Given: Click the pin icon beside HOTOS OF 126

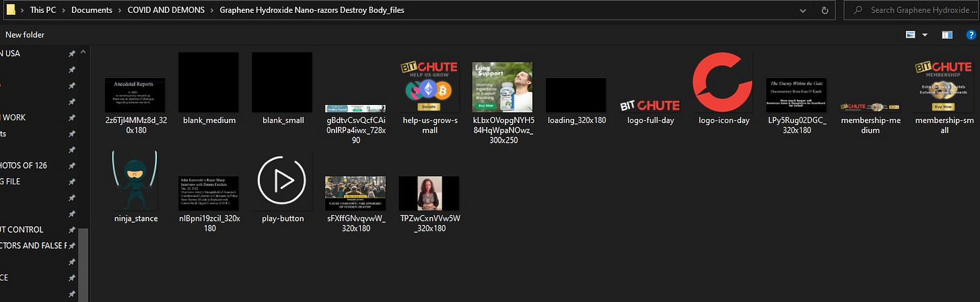Looking at the screenshot, I should point(71,165).
